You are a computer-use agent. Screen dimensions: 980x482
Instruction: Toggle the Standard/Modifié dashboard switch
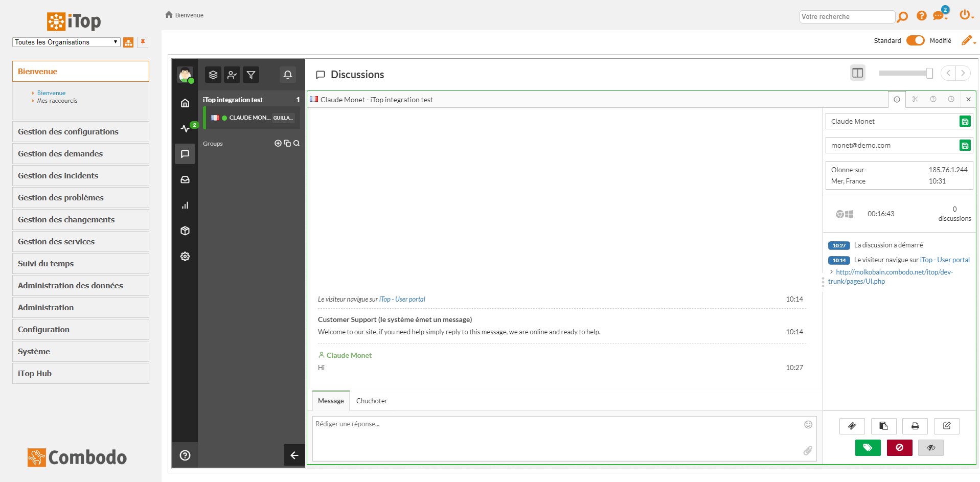[915, 40]
